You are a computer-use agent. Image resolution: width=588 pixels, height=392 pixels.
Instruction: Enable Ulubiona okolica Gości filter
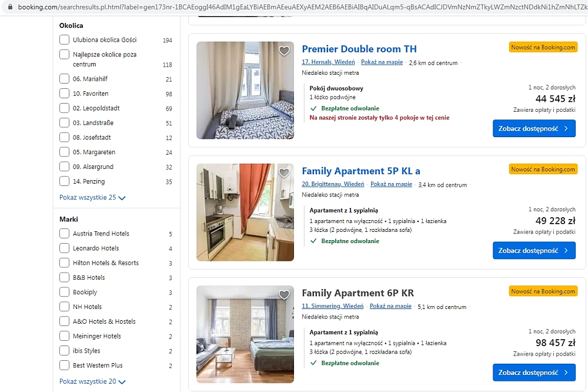pyautogui.click(x=64, y=40)
